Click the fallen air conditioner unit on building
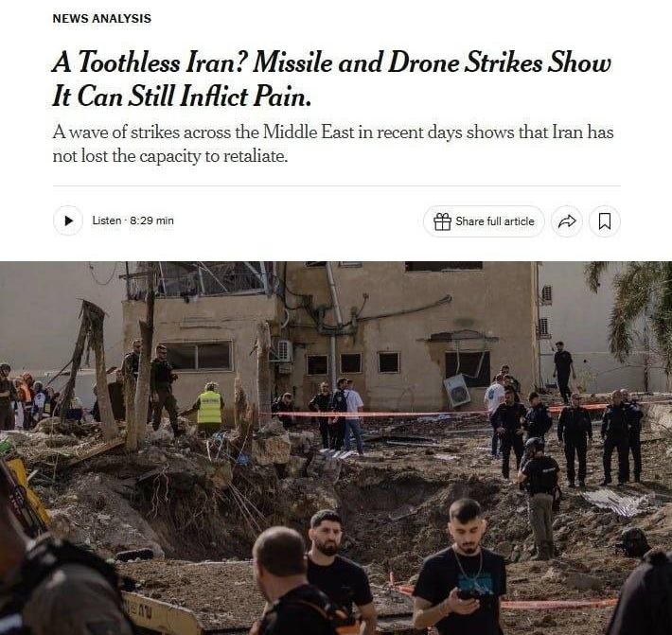Image resolution: width=672 pixels, height=635 pixels. pos(457,390)
